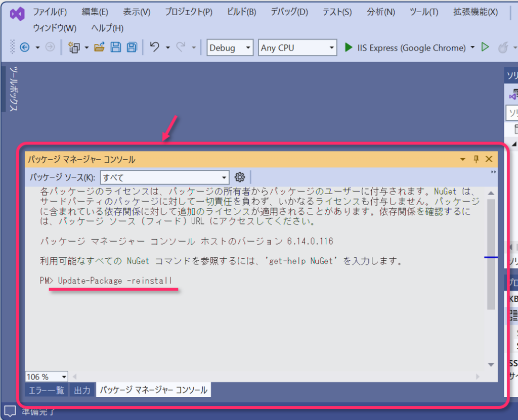Image resolution: width=518 pixels, height=420 pixels.
Task: Click the undo arrow icon
Action: (155, 47)
